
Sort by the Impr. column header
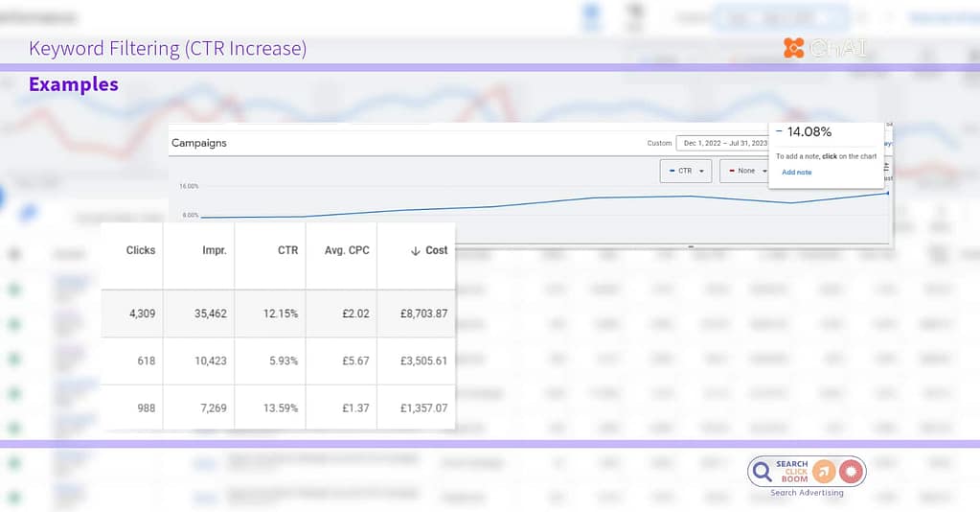[213, 250]
